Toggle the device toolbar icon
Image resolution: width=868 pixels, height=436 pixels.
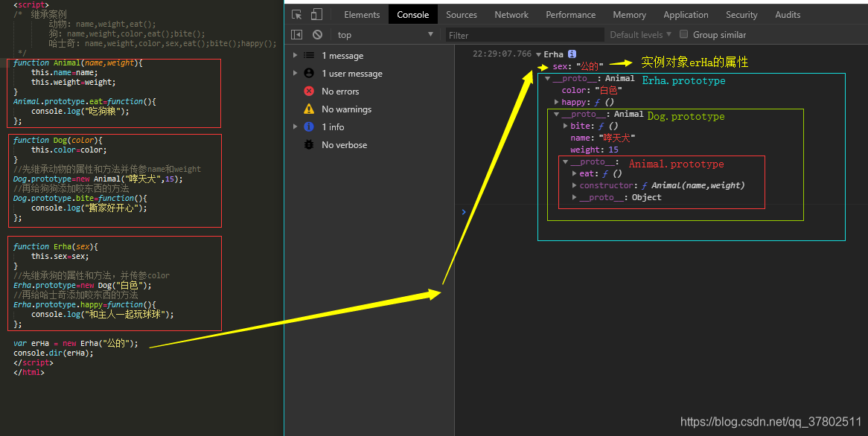pos(316,14)
